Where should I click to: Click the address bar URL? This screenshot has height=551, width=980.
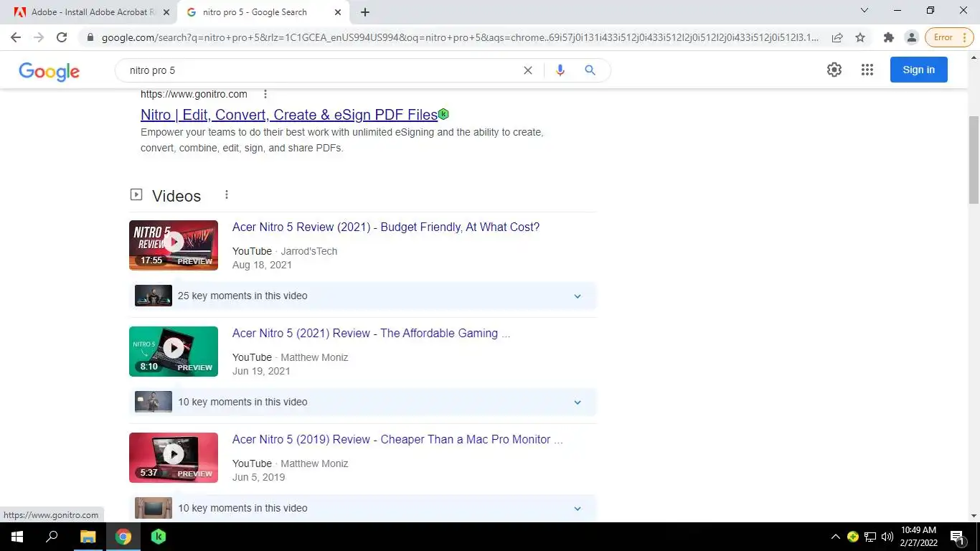[459, 37]
